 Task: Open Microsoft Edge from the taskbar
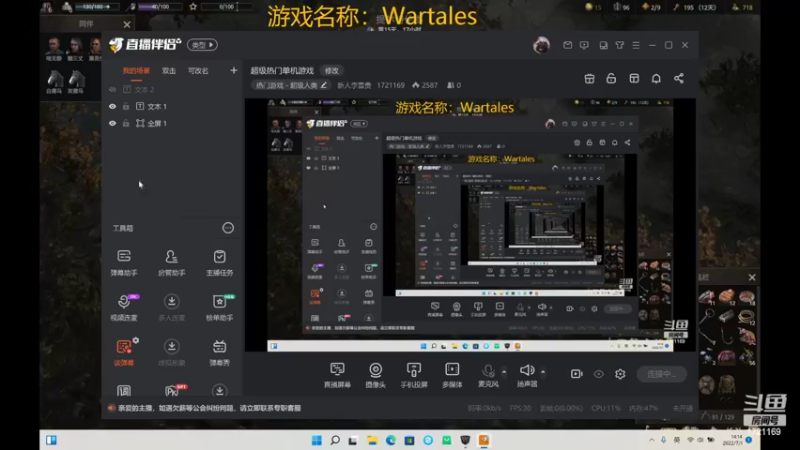391,440
